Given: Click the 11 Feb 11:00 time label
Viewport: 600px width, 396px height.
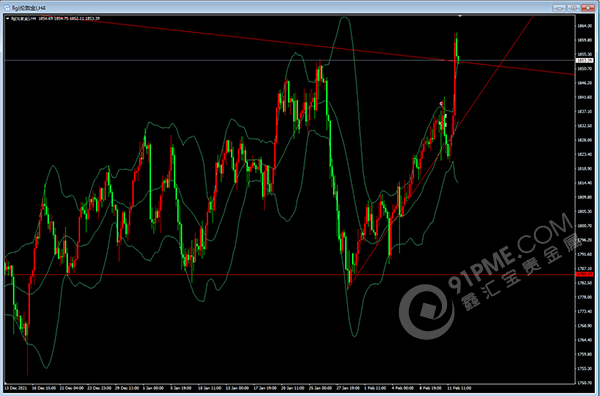Looking at the screenshot, I should [459, 388].
